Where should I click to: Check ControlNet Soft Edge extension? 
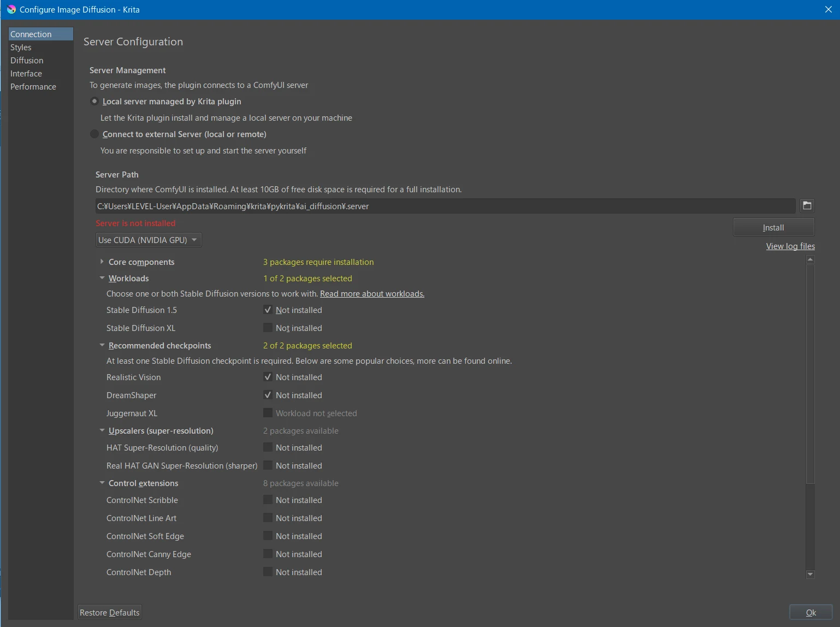pos(268,536)
